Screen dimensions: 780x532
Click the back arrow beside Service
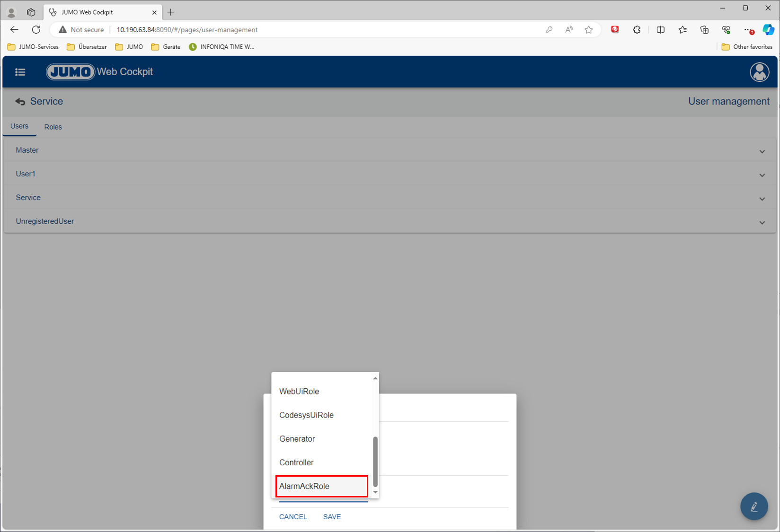(x=20, y=102)
